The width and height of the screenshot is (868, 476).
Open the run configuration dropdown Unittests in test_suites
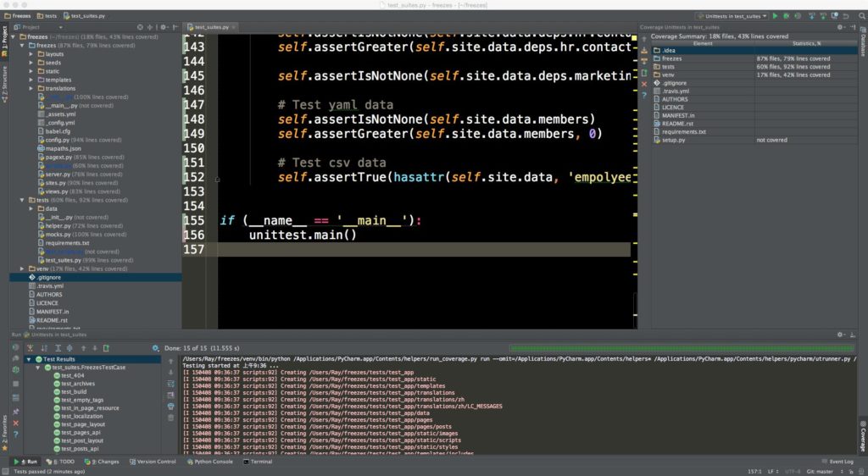point(732,16)
